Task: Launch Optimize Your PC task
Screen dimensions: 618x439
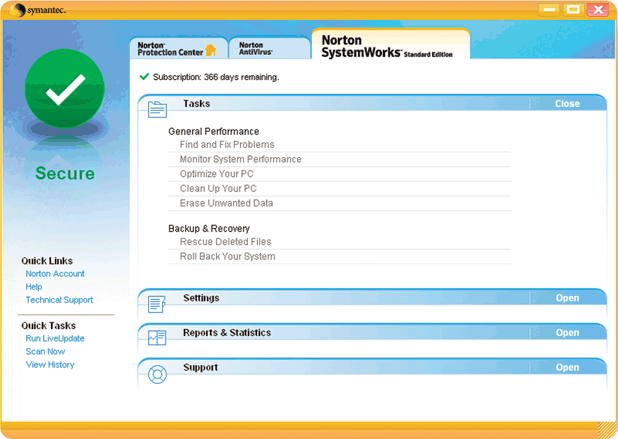Action: pos(216,174)
